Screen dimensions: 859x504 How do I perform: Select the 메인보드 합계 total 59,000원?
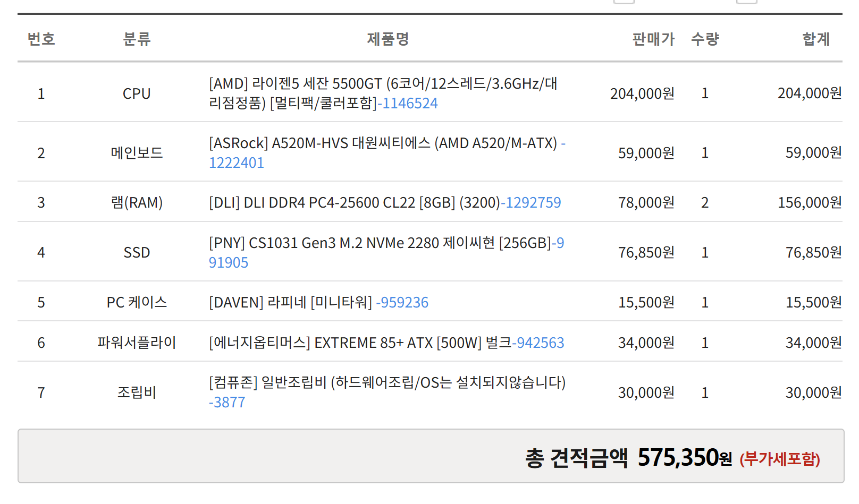tap(814, 153)
